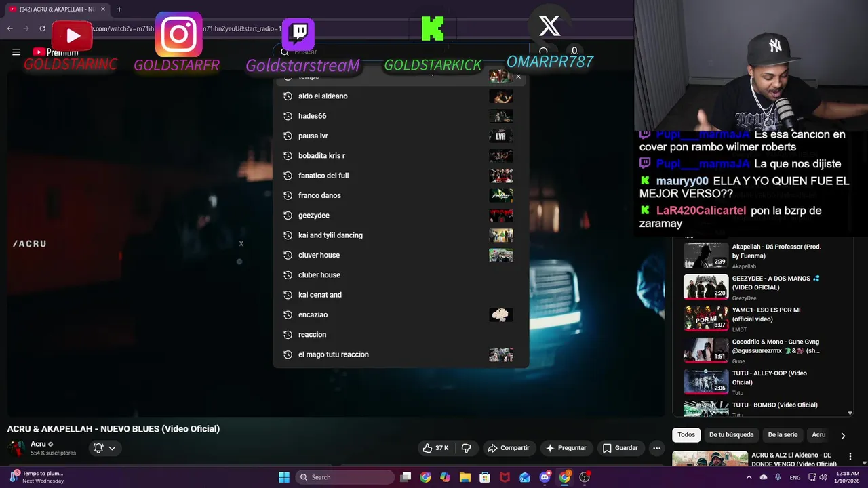Open GEEZYDEE - A DOS MANOS thumbnail
This screenshot has width=868, height=488.
click(x=705, y=287)
